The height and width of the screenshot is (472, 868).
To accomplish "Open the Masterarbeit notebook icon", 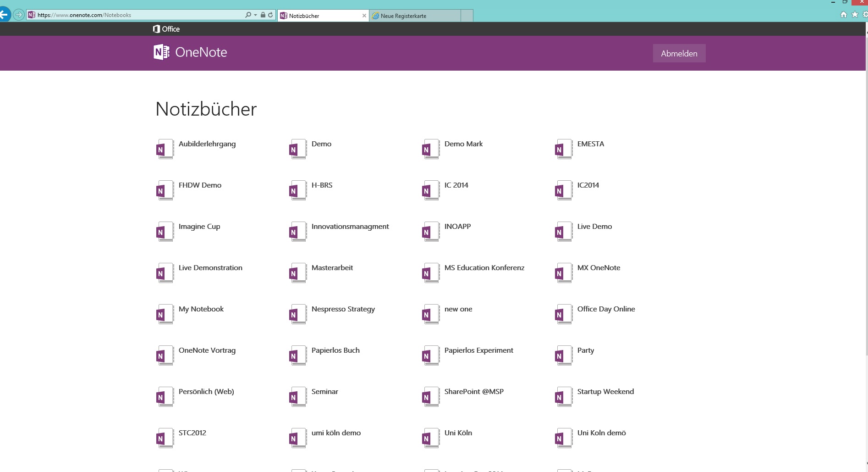I will pos(297,272).
